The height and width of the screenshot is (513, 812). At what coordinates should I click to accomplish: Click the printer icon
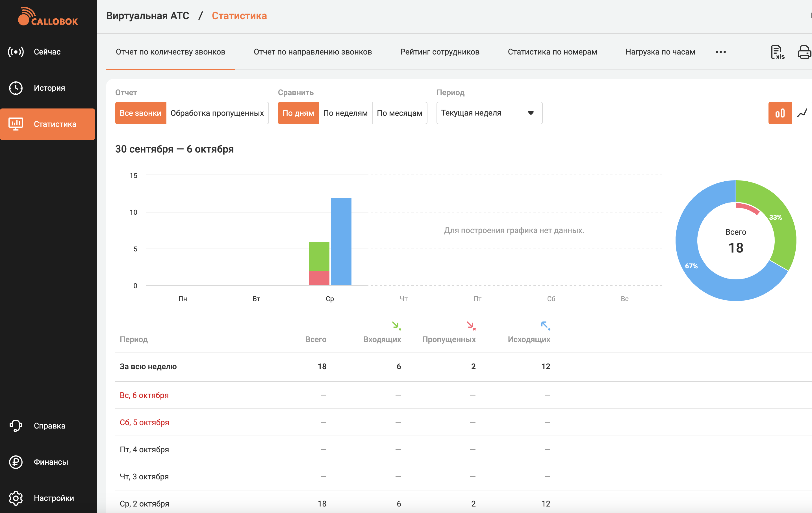[804, 52]
